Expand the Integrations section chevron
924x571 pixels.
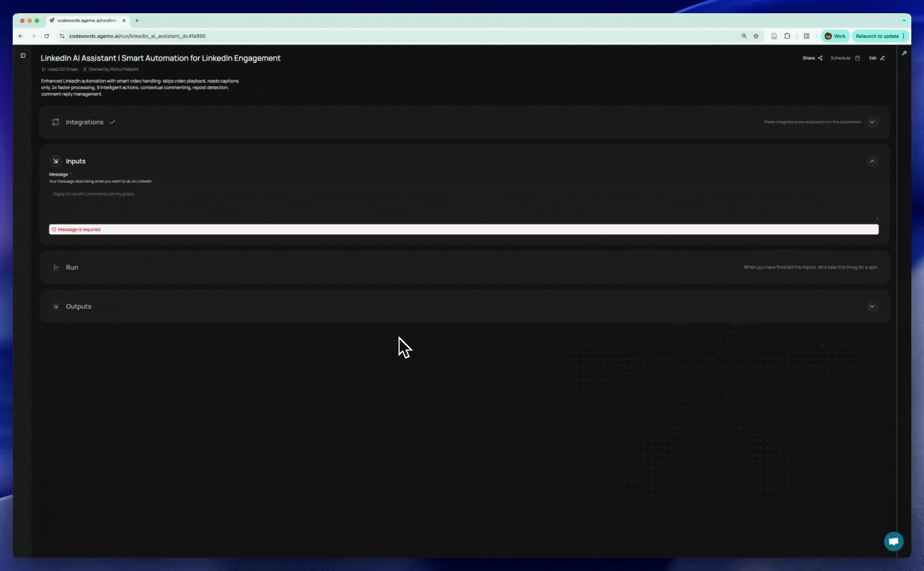click(x=872, y=122)
